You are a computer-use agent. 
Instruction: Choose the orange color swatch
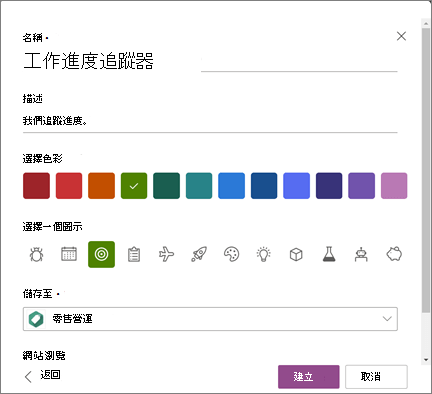101,186
